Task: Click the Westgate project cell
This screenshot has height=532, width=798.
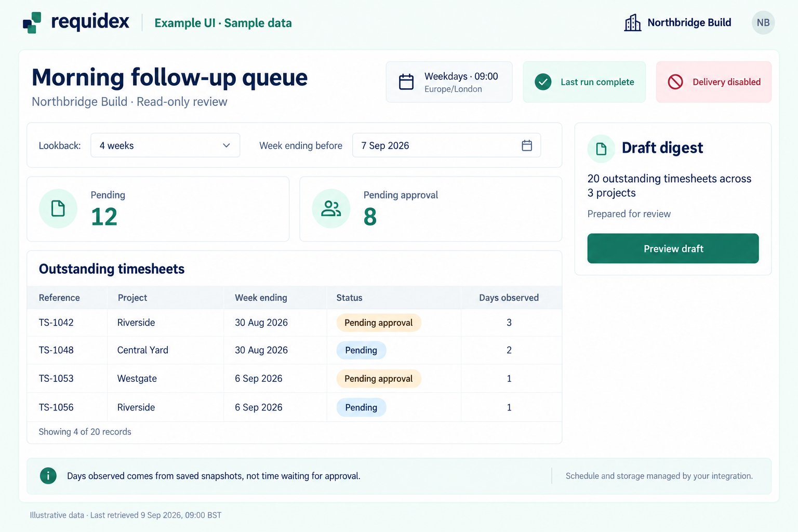Action: click(x=137, y=379)
